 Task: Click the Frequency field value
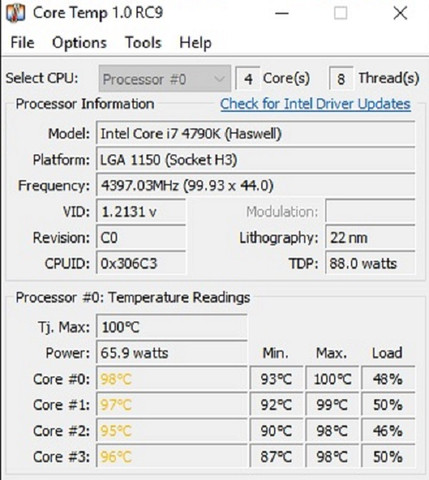(256, 186)
